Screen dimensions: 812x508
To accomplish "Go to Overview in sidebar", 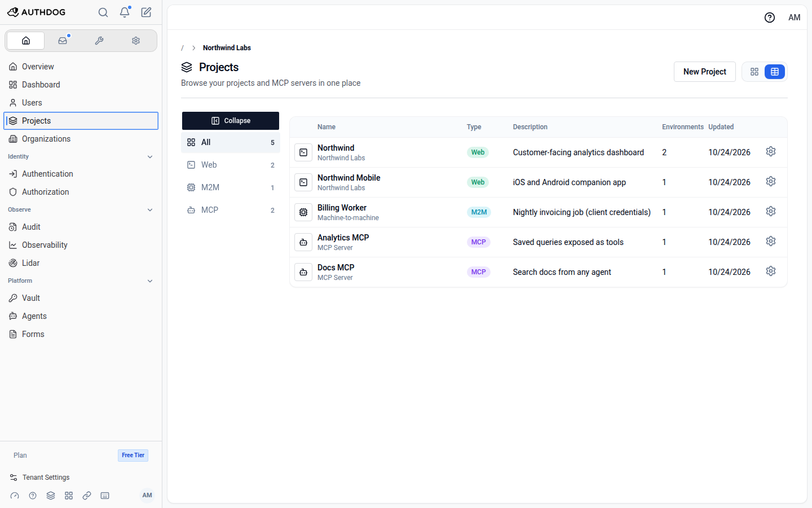I will click(x=81, y=67).
